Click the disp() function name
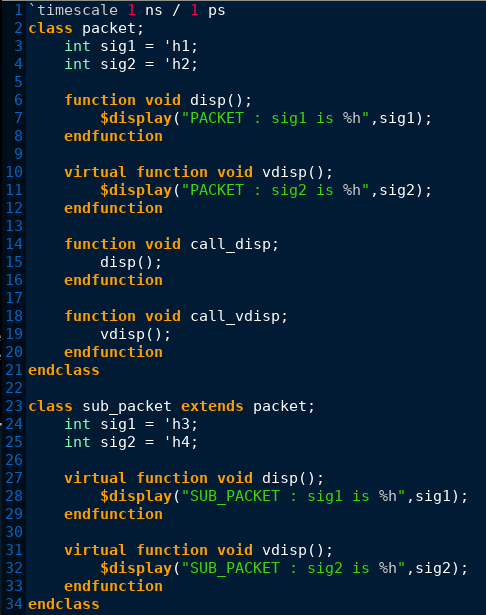 click(x=216, y=100)
